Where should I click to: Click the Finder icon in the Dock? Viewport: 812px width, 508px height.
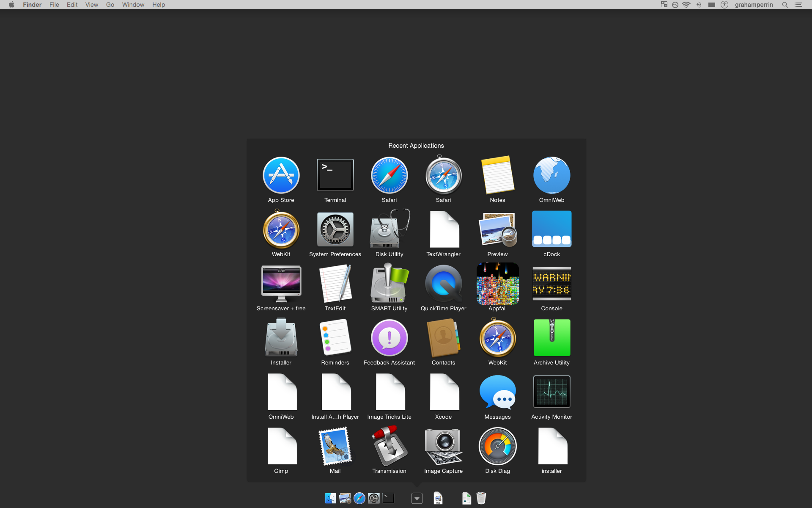tap(331, 498)
